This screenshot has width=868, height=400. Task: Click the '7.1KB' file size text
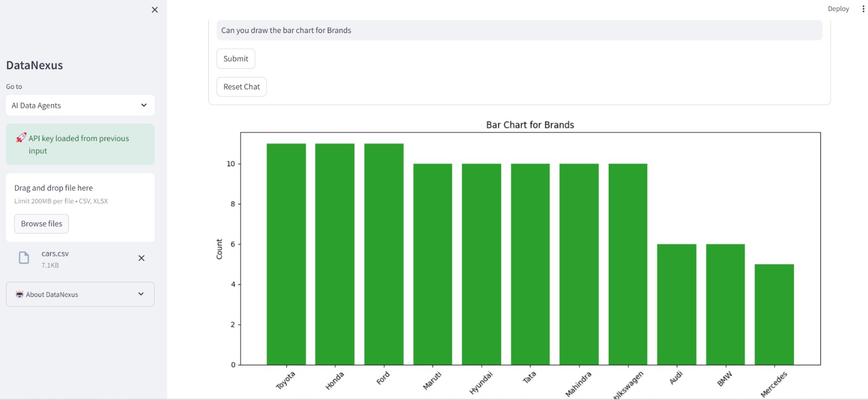click(x=50, y=266)
